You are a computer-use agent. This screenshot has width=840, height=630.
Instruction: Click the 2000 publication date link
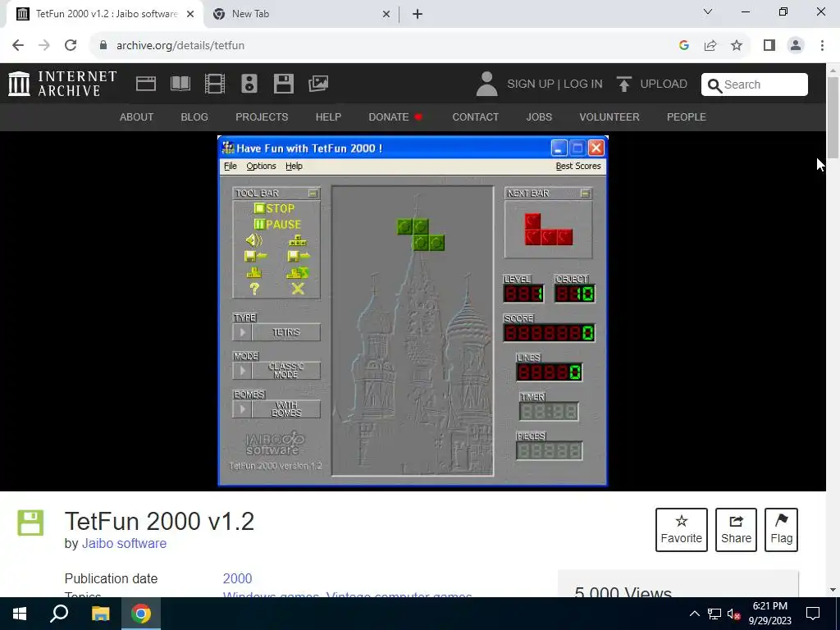click(x=237, y=578)
